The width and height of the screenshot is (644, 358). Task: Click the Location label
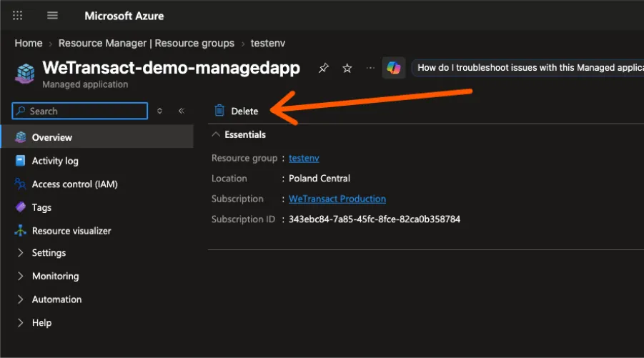(229, 179)
